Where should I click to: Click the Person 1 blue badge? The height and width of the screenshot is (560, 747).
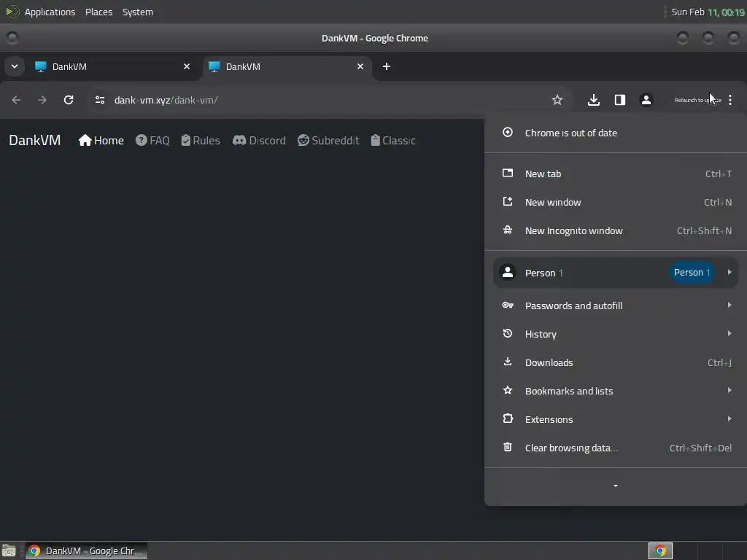(692, 273)
